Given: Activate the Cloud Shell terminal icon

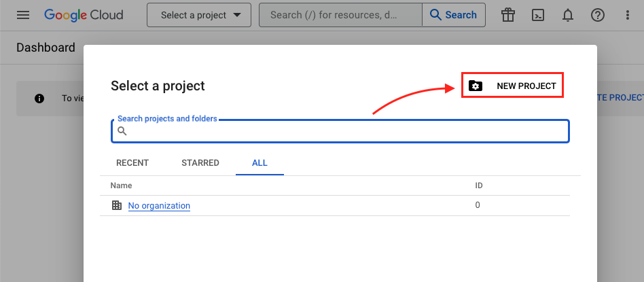Looking at the screenshot, I should 538,15.
